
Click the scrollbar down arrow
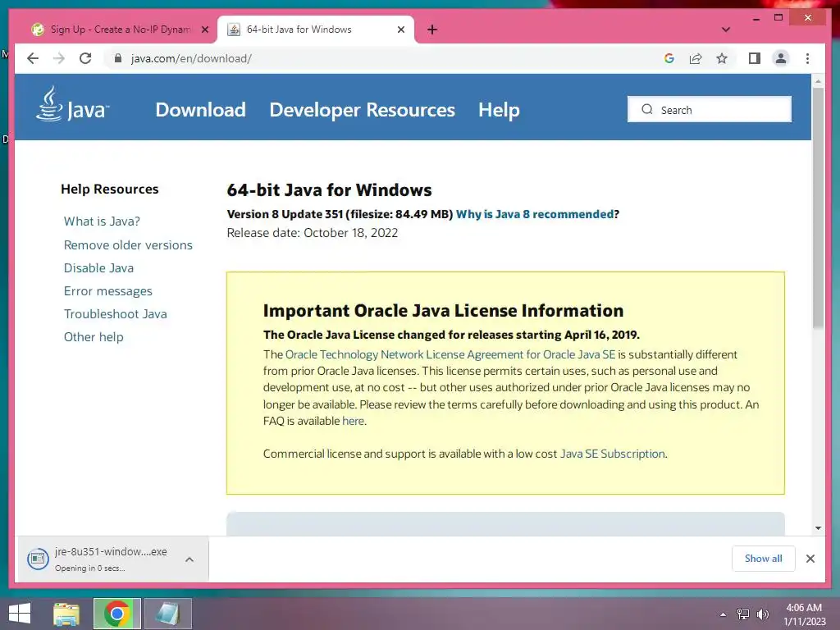pyautogui.click(x=818, y=528)
